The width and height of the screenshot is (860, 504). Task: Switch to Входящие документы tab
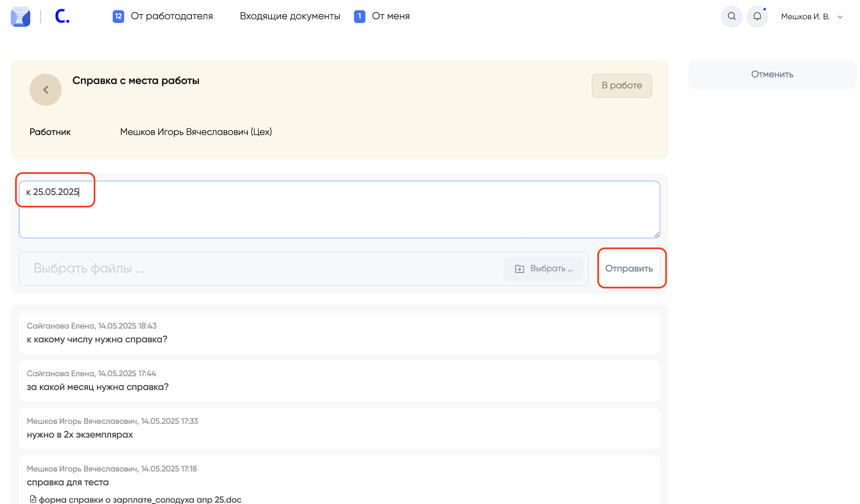click(290, 16)
